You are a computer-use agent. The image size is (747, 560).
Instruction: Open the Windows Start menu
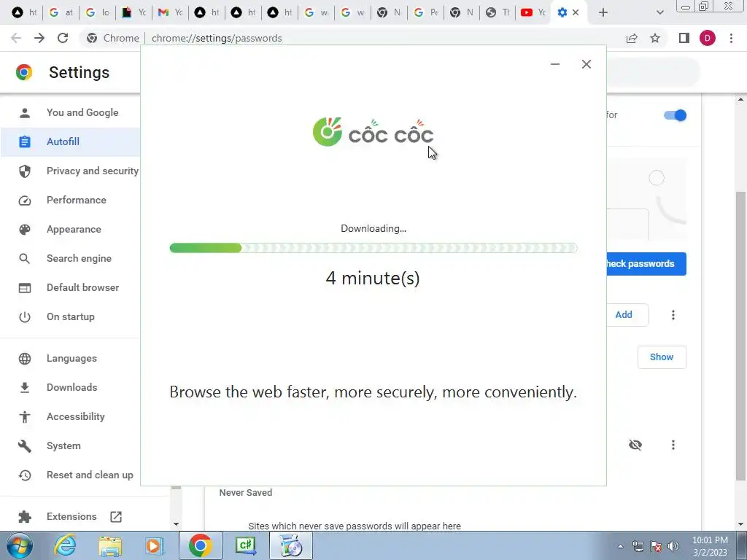coord(19,545)
